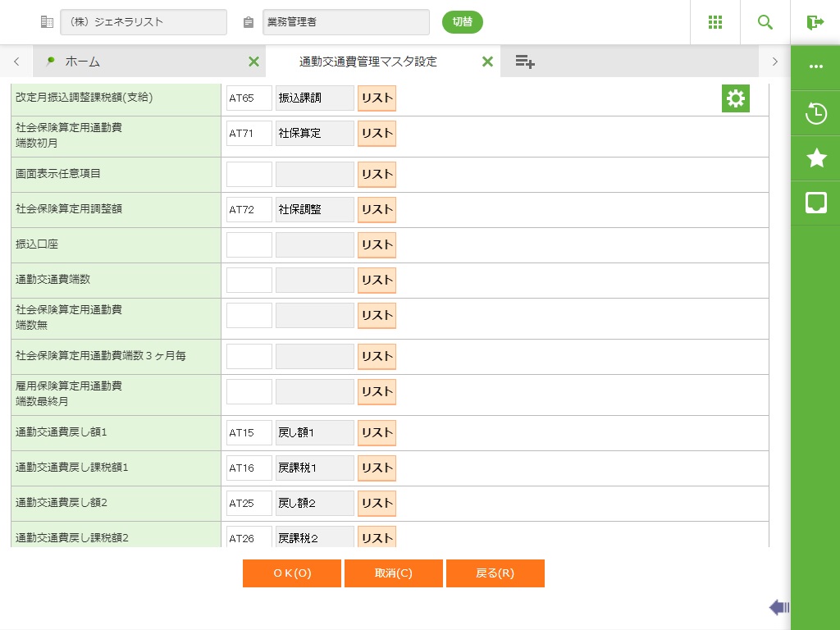
Task: Click the logout exit icon
Action: [x=815, y=22]
